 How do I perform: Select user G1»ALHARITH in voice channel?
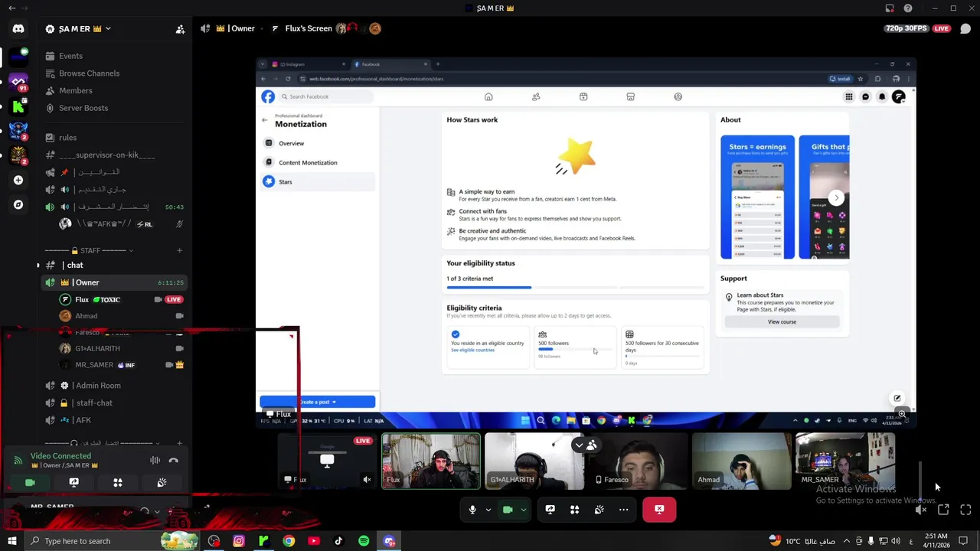[x=122, y=348]
